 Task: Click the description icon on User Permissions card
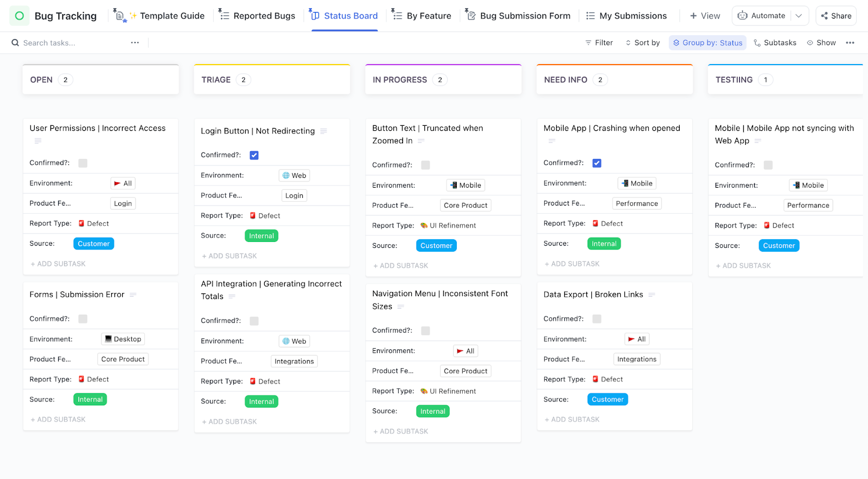tap(38, 141)
